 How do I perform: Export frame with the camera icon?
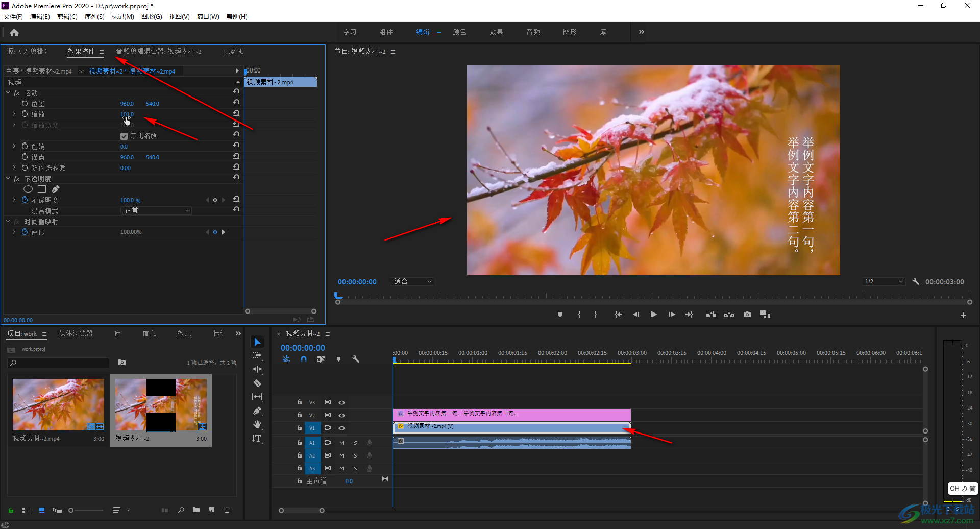(x=747, y=315)
